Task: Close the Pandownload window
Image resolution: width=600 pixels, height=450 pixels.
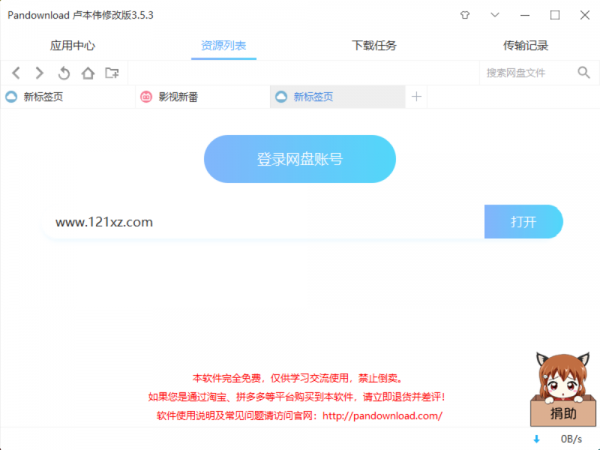Action: point(585,15)
